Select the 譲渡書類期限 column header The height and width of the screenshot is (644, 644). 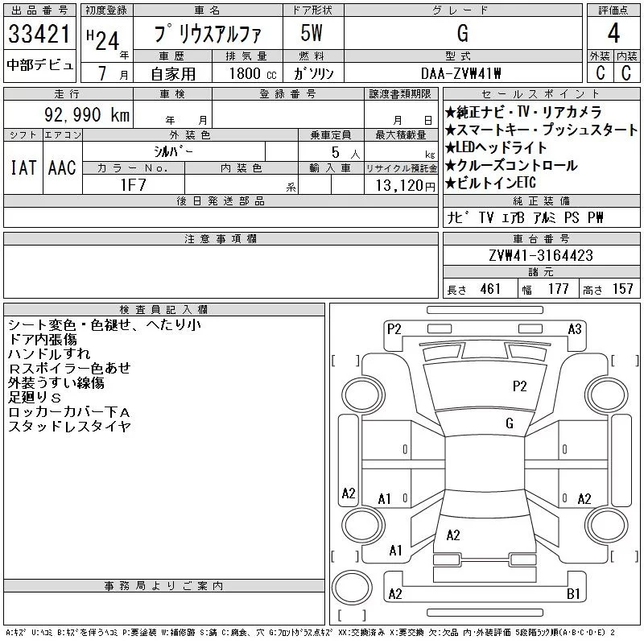[400, 94]
